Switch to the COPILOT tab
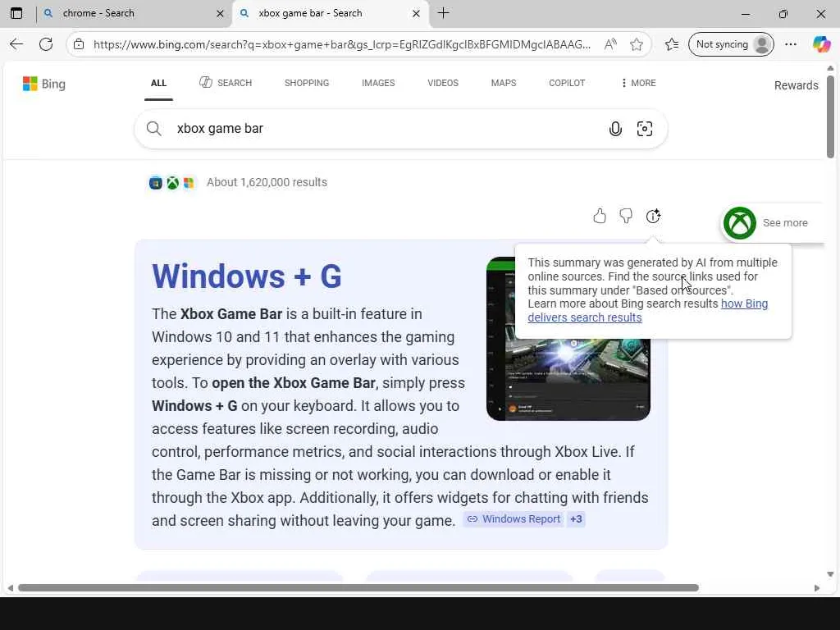Viewport: 840px width, 630px height. coord(567,83)
